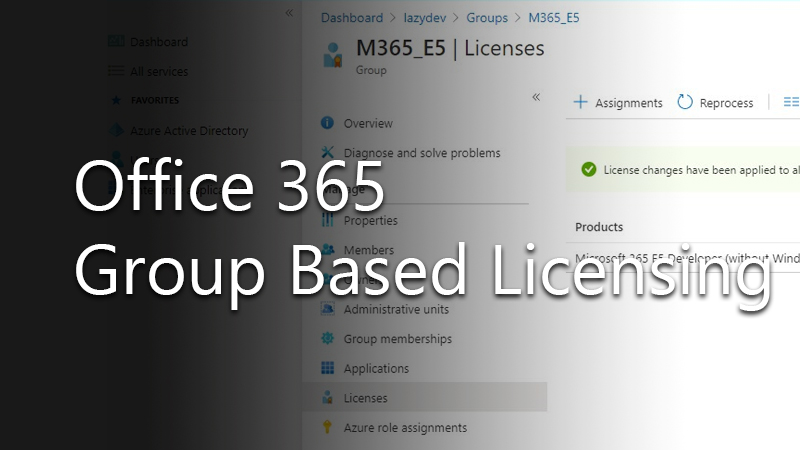Image resolution: width=800 pixels, height=450 pixels.
Task: Click the All services list icon
Action: coord(116,71)
